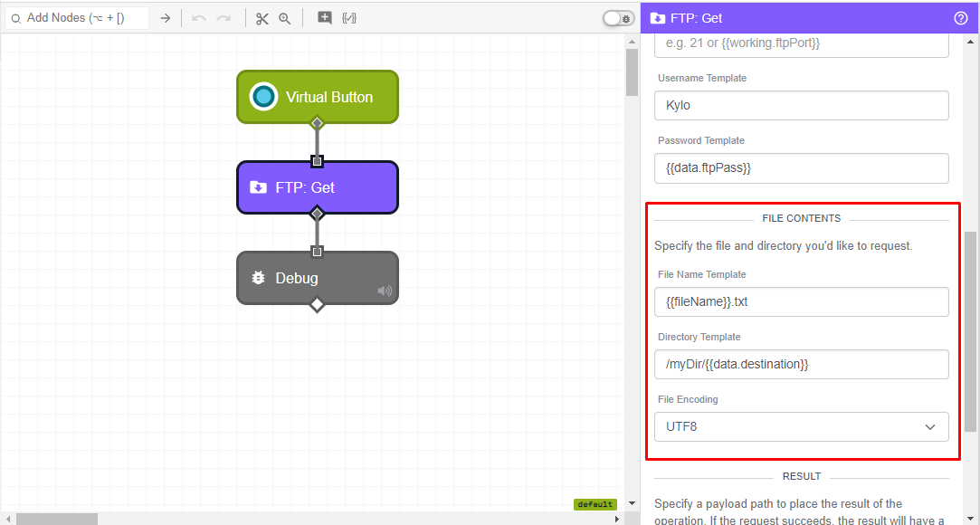Click the Add Nodes search field

(77, 18)
